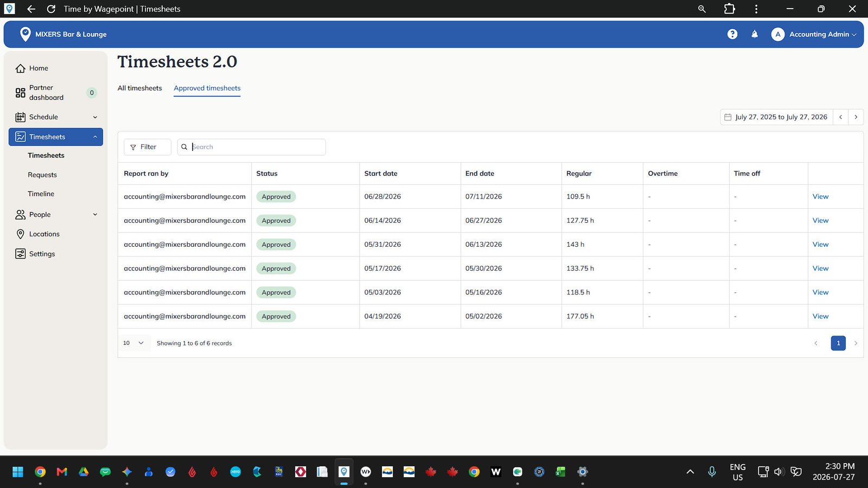This screenshot has width=868, height=488.
Task: Open the browser three-dot menu
Action: [756, 9]
